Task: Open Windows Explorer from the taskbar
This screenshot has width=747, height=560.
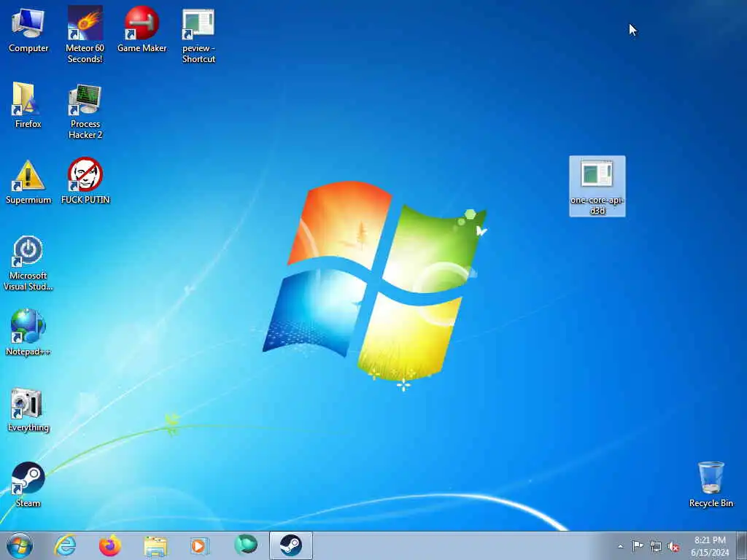Action: click(x=155, y=545)
